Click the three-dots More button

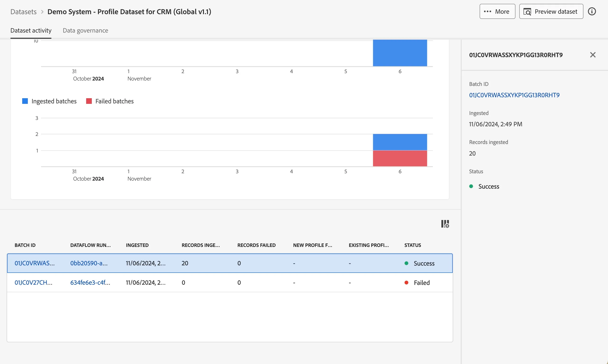click(x=497, y=12)
